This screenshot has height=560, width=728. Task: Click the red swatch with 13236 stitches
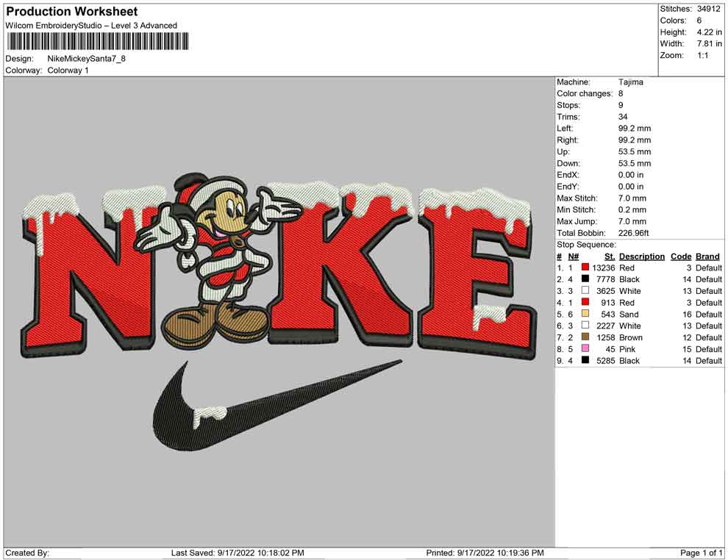pyautogui.click(x=585, y=268)
